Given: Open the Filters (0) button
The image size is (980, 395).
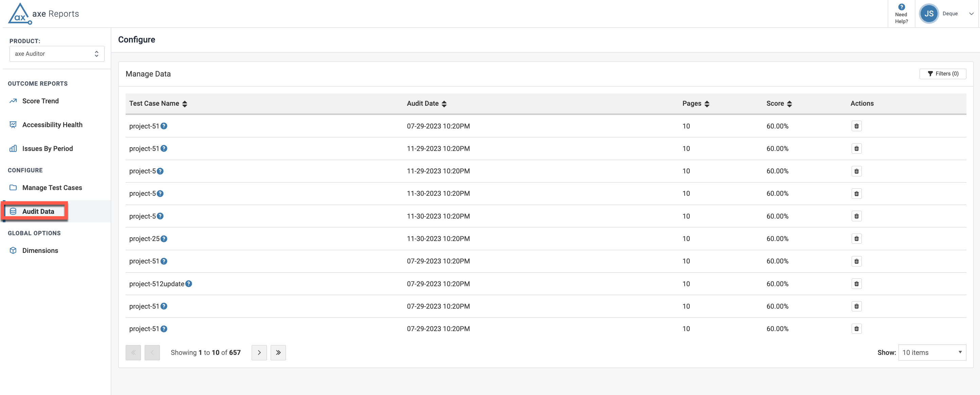Looking at the screenshot, I should click(942, 74).
